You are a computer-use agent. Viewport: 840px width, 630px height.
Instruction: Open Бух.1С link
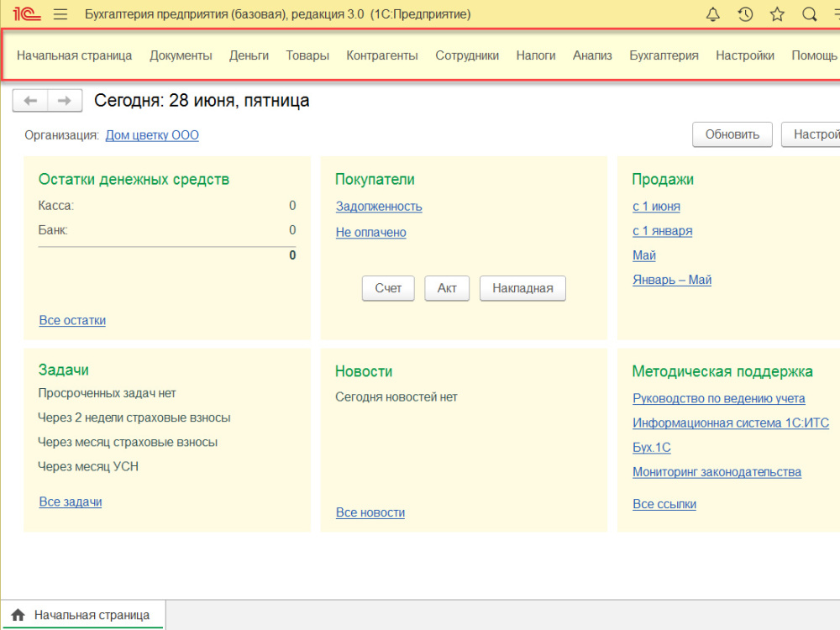pyautogui.click(x=652, y=448)
